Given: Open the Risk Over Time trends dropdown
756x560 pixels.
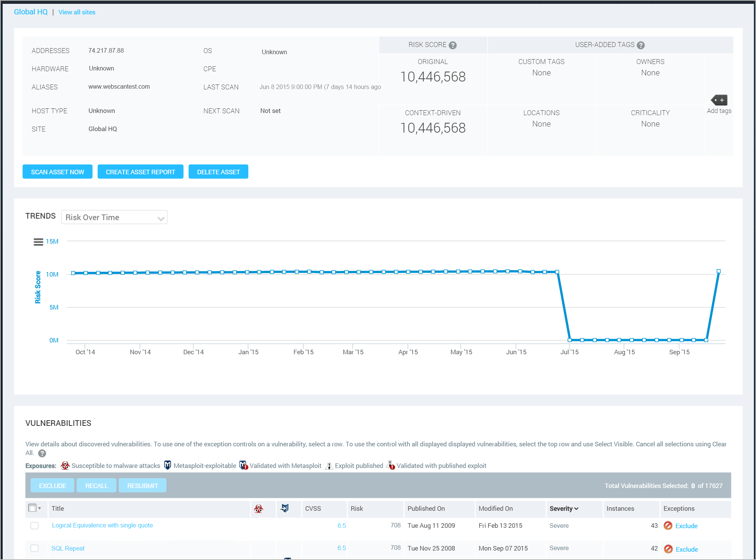Looking at the screenshot, I should pyautogui.click(x=114, y=217).
